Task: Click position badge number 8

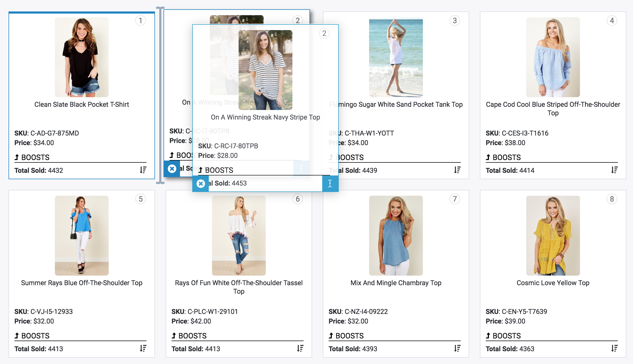Action: [x=612, y=199]
